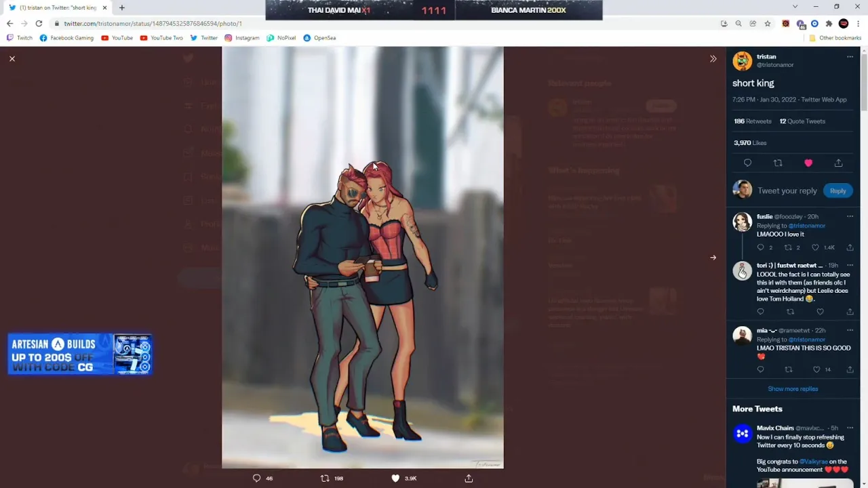
Task: Open the reply icon below the photo
Action: pos(256,479)
